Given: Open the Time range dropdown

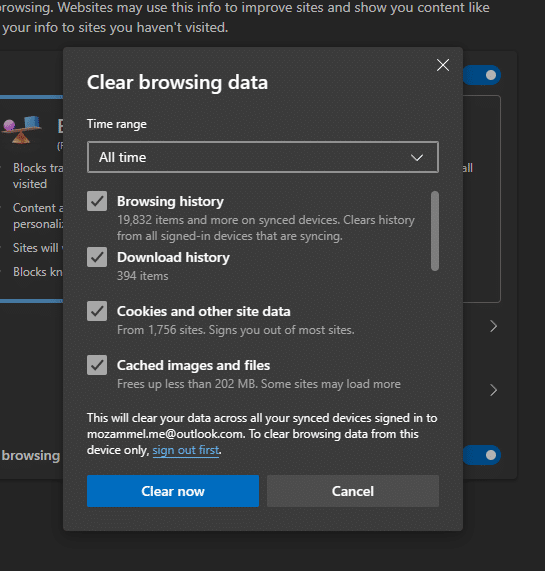Looking at the screenshot, I should point(263,157).
